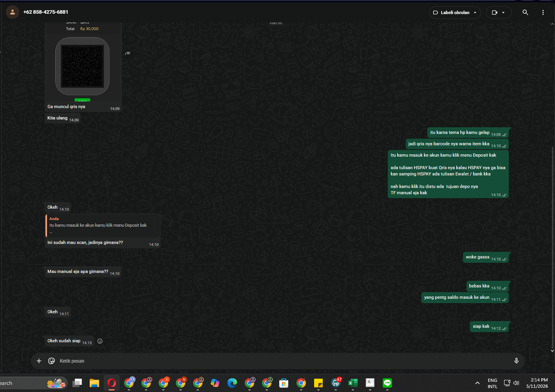The width and height of the screenshot is (555, 392).
Task: Open the clock and date flyout
Action: point(537,383)
